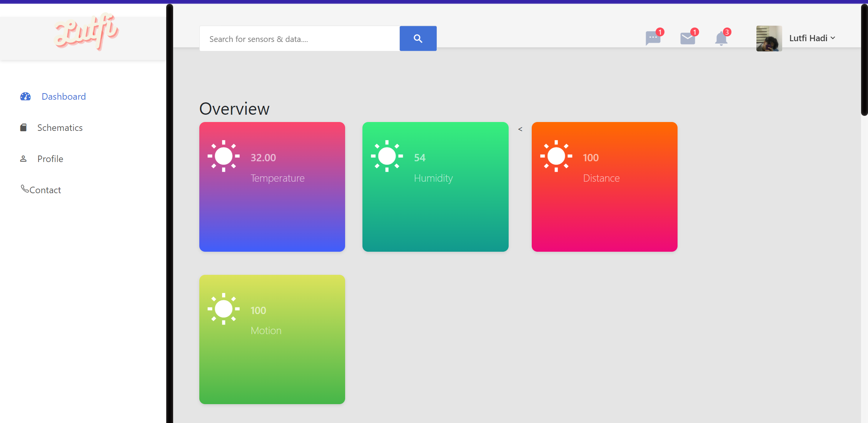The width and height of the screenshot is (868, 423).
Task: Click the Contact phone icon
Action: 25,189
